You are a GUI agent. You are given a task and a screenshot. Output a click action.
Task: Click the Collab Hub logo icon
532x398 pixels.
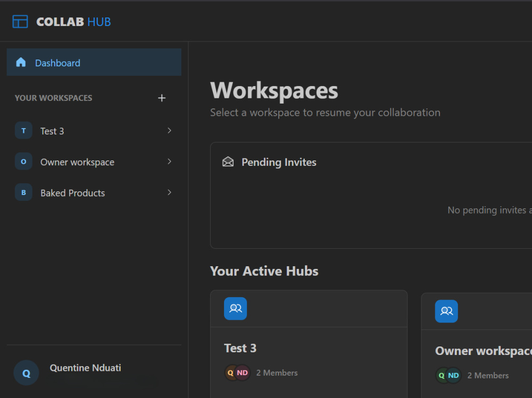click(20, 22)
